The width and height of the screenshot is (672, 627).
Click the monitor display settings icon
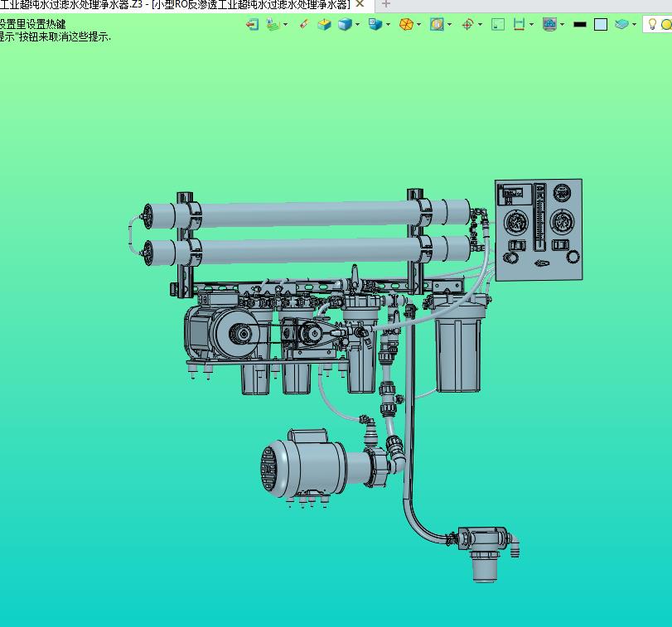(549, 24)
